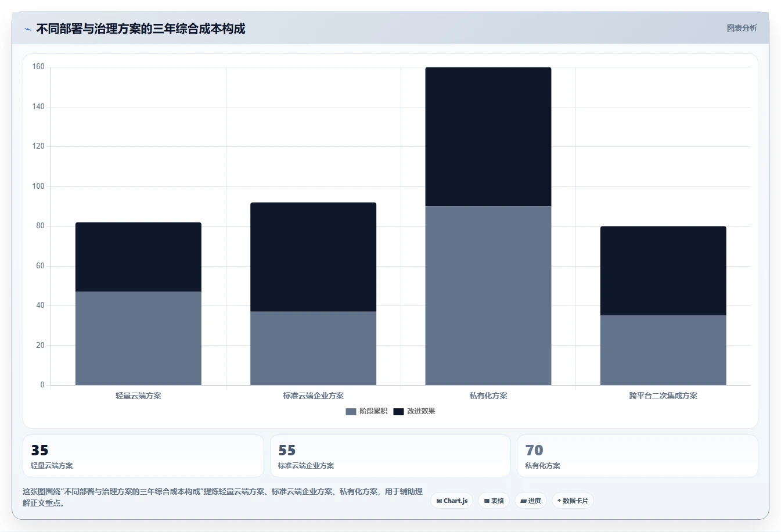Click the 100 y-axis tick label
This screenshot has width=781, height=532.
coord(38,186)
